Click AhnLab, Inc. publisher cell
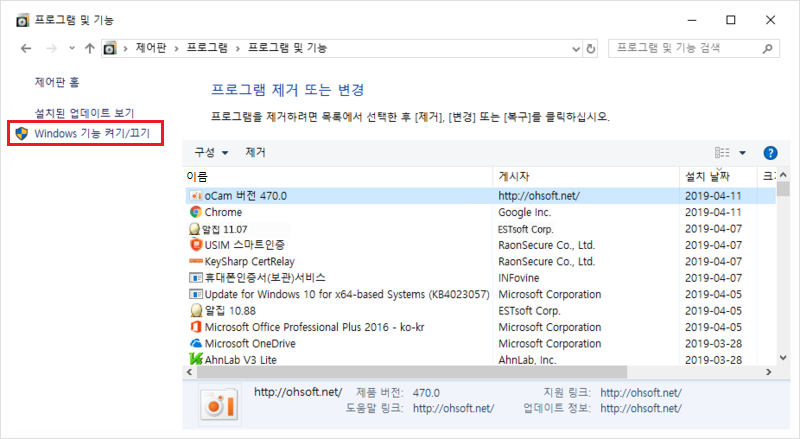Image resolution: width=800 pixels, height=439 pixels. [527, 360]
